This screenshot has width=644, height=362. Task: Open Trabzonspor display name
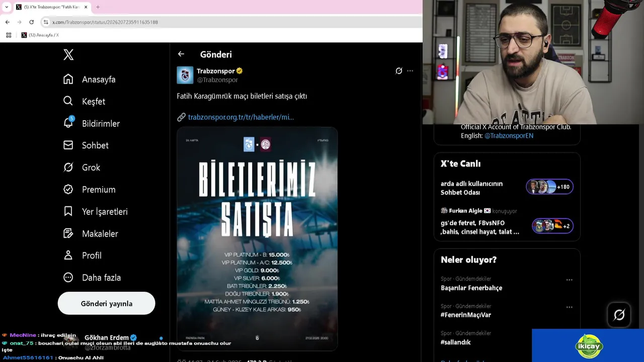pos(216,71)
